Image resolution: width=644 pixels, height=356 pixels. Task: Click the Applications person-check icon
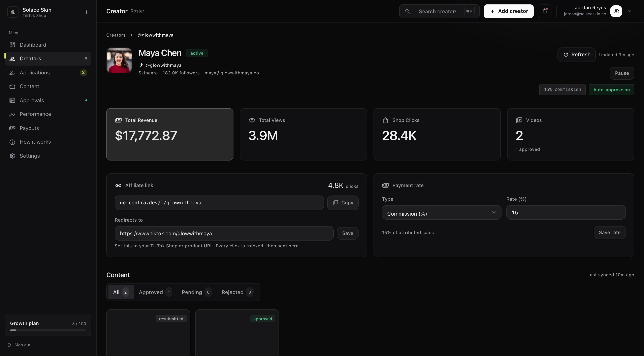tap(12, 73)
